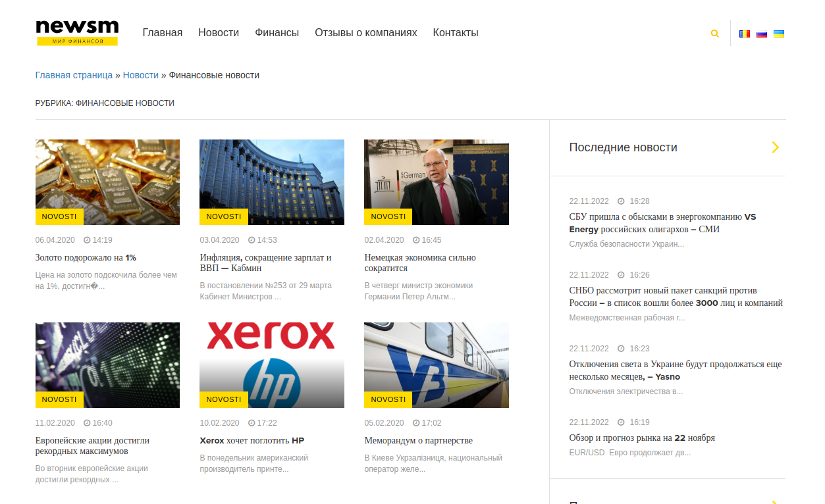The image size is (825, 504).
Task: Switch language using the Romanian flag
Action: click(x=745, y=34)
